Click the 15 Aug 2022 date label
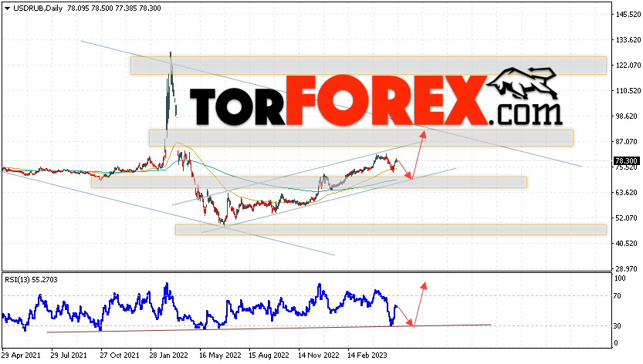This screenshot has height=364, width=643. tap(269, 356)
